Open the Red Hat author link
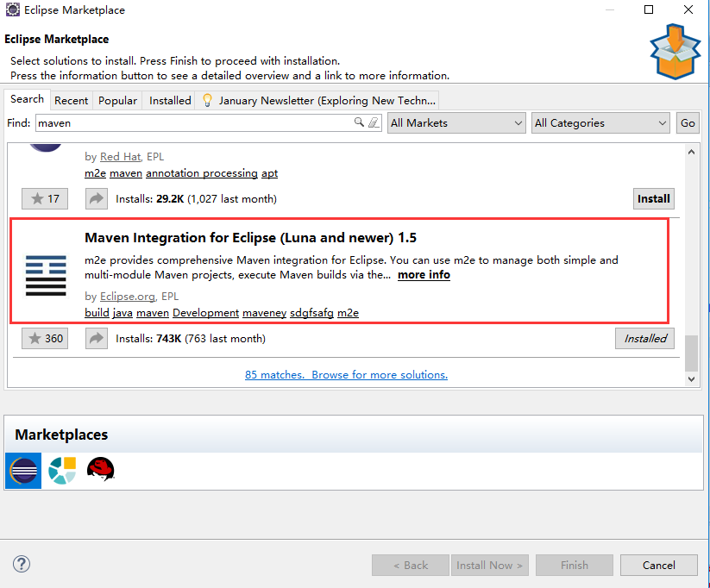The height and width of the screenshot is (588, 710). click(121, 157)
